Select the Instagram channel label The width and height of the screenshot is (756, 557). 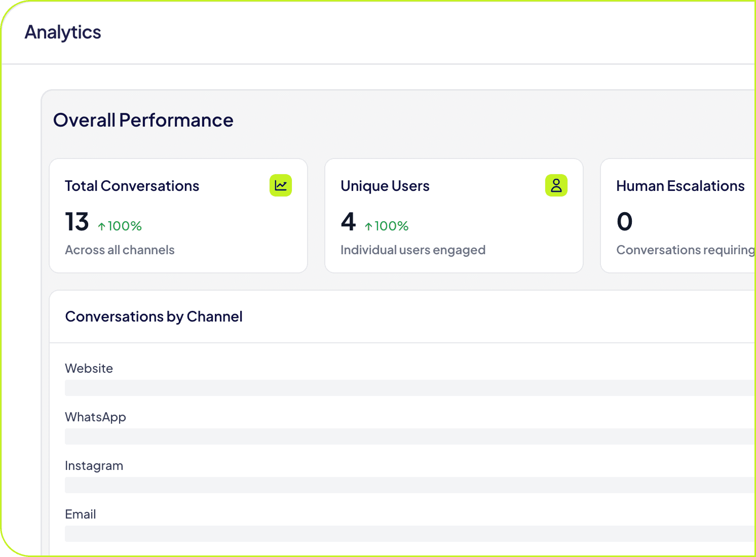coord(94,465)
